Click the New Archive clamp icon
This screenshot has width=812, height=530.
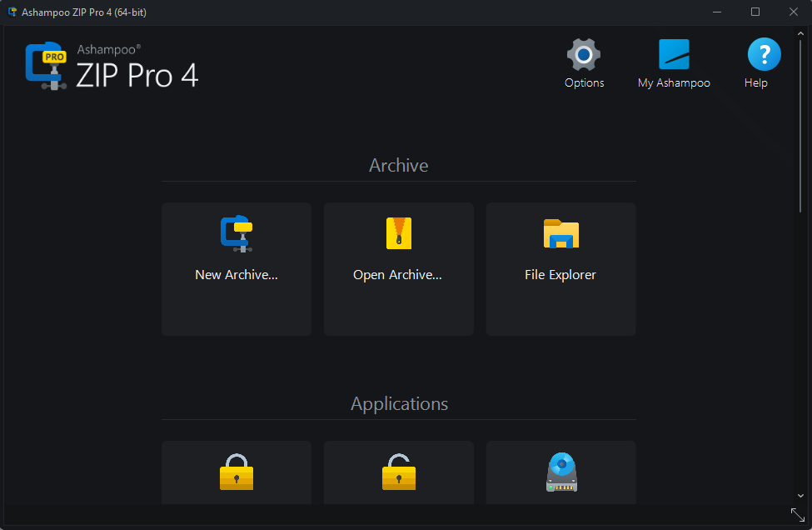pyautogui.click(x=237, y=233)
